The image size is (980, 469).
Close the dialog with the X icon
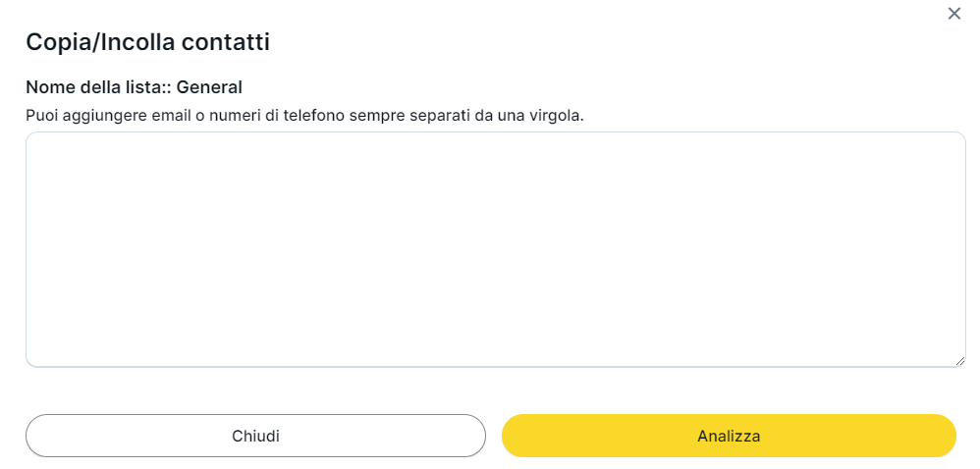[953, 14]
